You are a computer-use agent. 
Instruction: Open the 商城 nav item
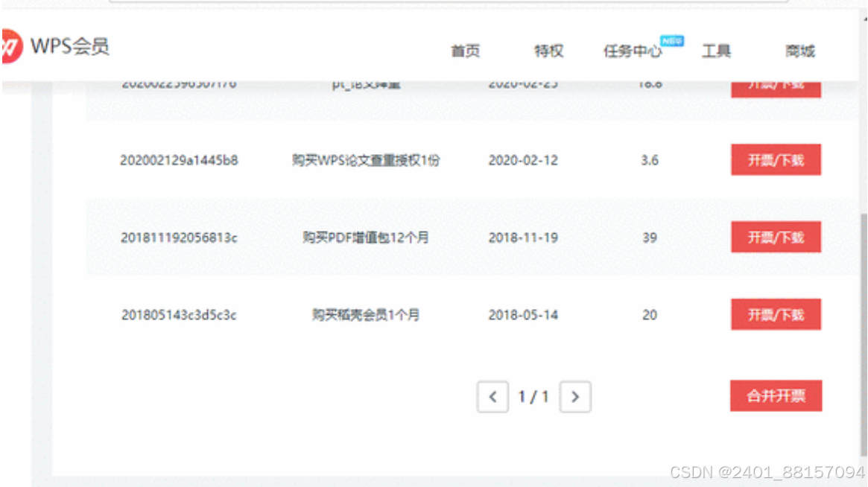pos(800,51)
